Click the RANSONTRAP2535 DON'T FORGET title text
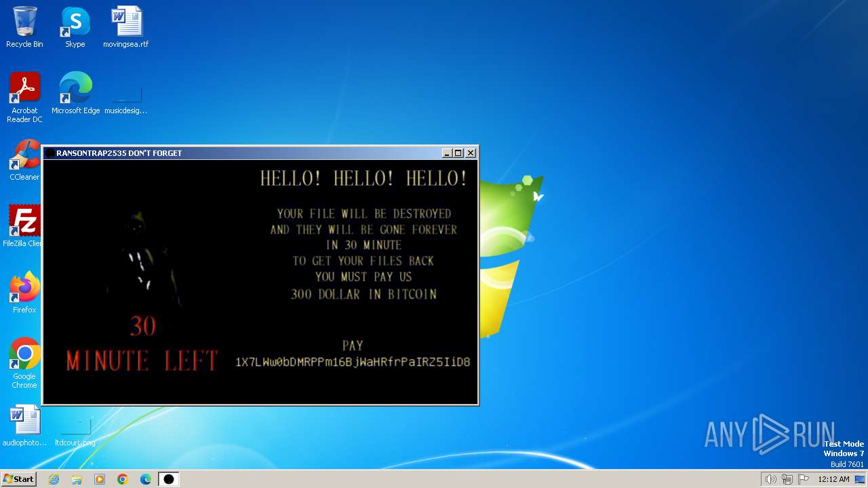This screenshot has width=868, height=488. [119, 153]
